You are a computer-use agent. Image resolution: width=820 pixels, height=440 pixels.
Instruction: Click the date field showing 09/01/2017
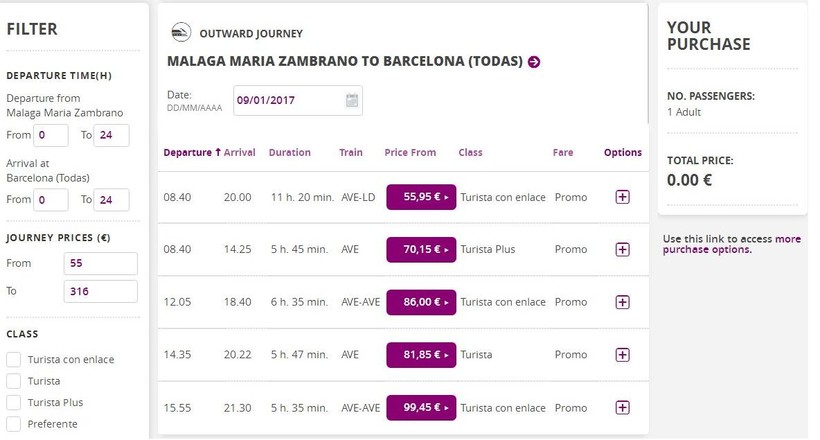click(x=287, y=100)
